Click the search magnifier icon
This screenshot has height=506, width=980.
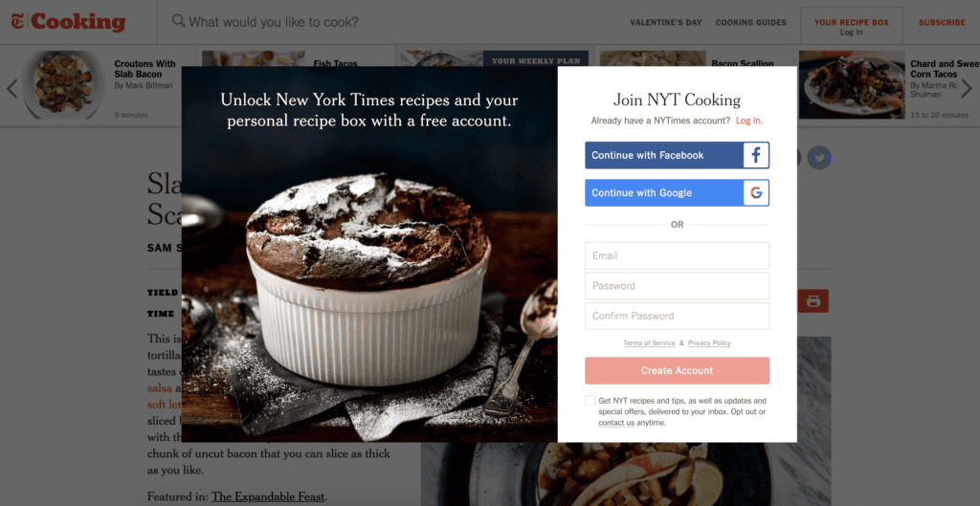pyautogui.click(x=178, y=21)
